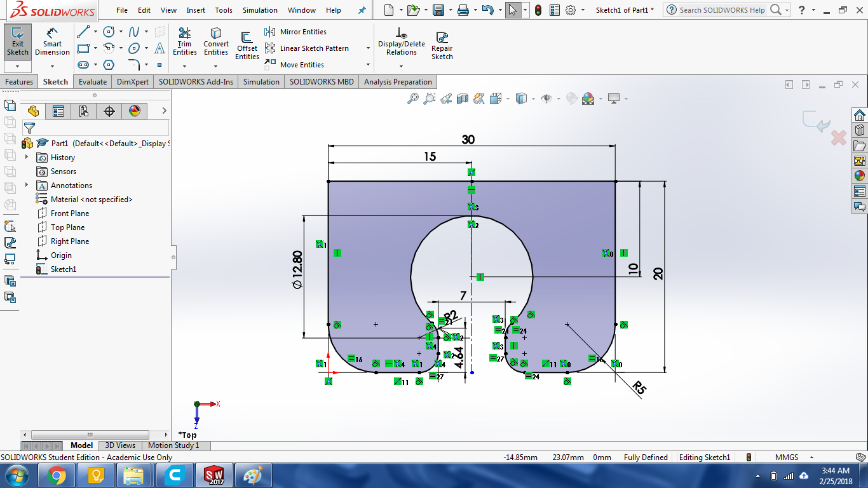Click the Zoom to Area icon

tap(430, 98)
